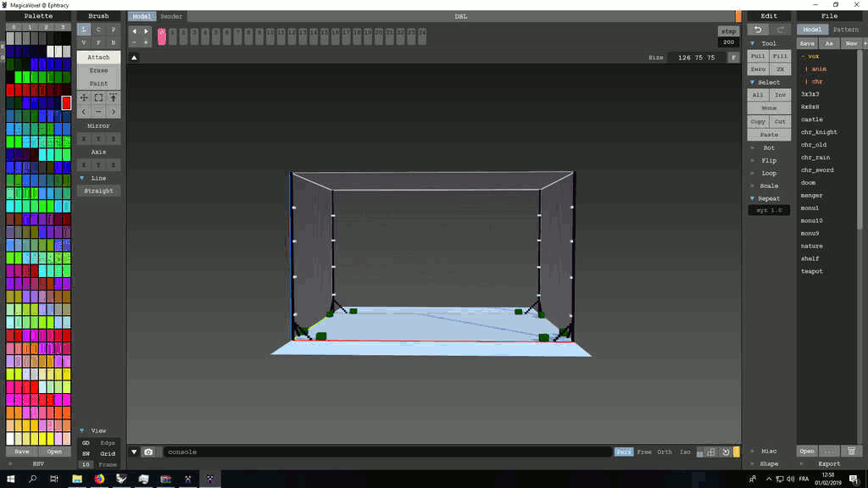This screenshot has width=868, height=488.
Task: Collapse the Repeat section
Action: pyautogui.click(x=753, y=198)
